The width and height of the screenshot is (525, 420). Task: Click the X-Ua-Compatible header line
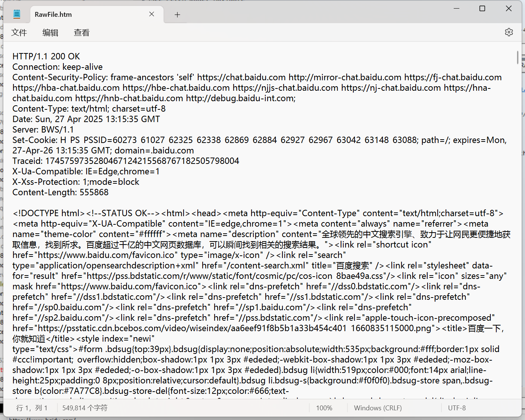[x=86, y=171]
